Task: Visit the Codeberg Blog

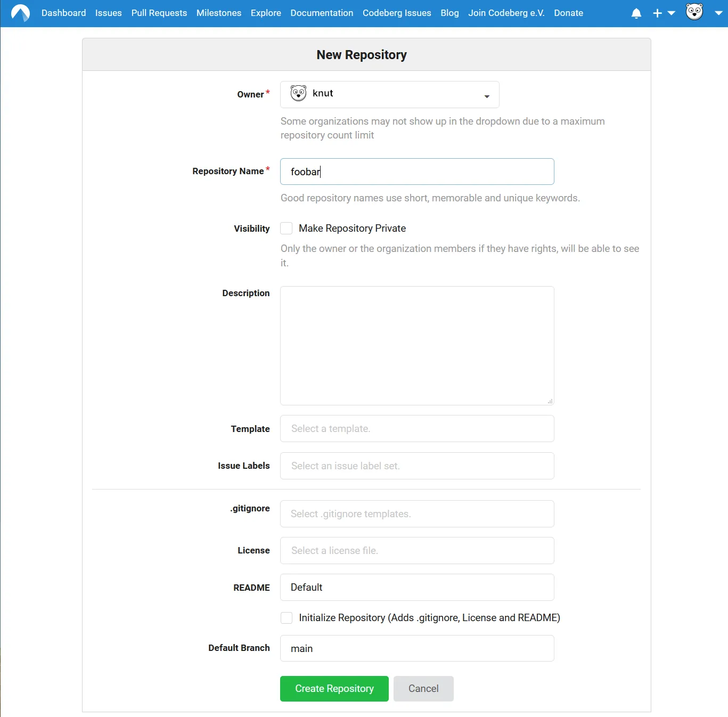Action: click(x=449, y=13)
